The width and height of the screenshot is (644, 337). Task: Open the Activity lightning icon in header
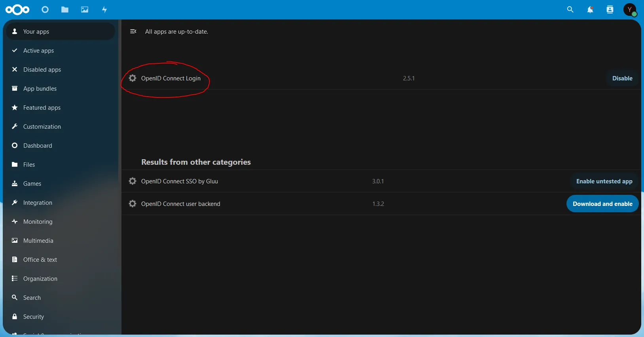(x=104, y=10)
